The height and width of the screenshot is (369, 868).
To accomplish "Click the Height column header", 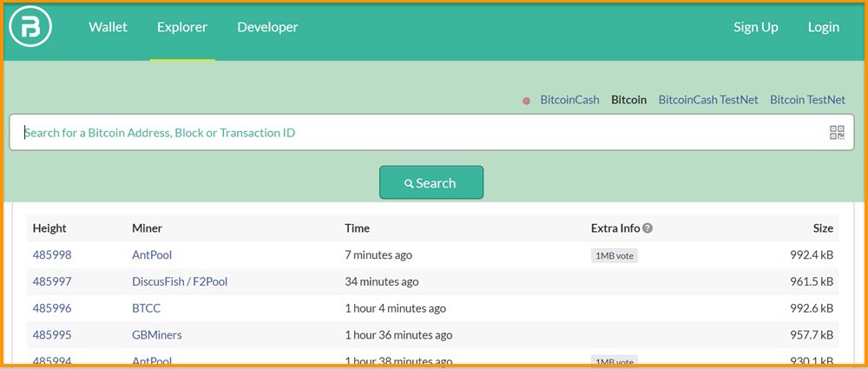I will coord(49,228).
